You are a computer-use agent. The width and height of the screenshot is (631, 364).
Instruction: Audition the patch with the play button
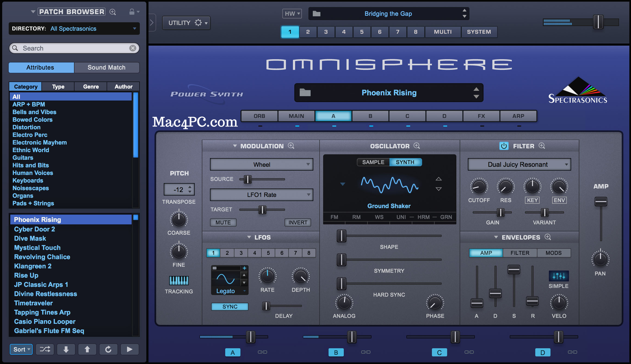pyautogui.click(x=129, y=349)
